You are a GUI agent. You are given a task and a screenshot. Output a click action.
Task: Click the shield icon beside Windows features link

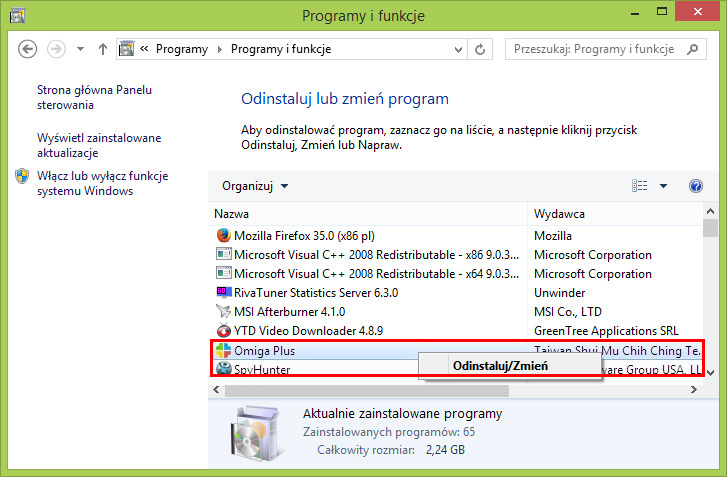pyautogui.click(x=22, y=176)
